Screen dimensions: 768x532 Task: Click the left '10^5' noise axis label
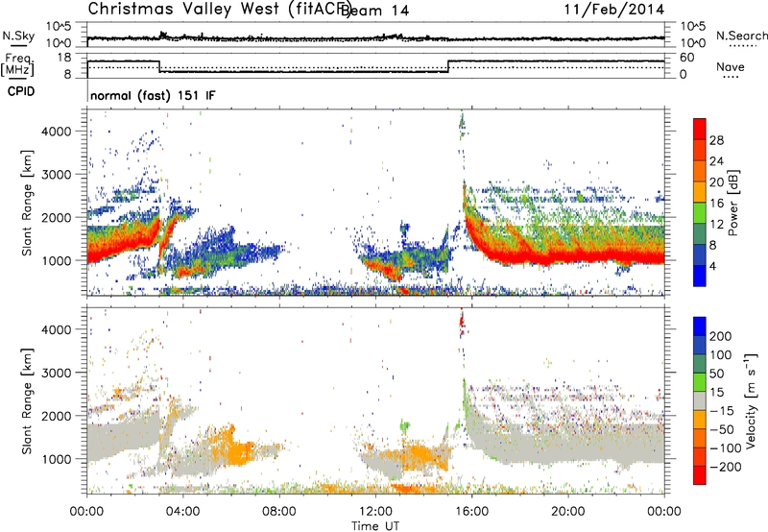59,26
